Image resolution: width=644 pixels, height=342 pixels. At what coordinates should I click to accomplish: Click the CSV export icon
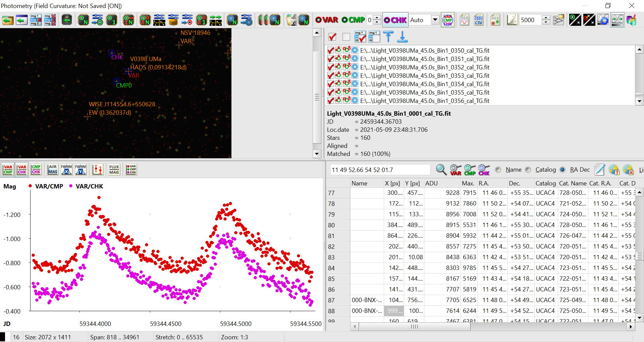[478, 20]
